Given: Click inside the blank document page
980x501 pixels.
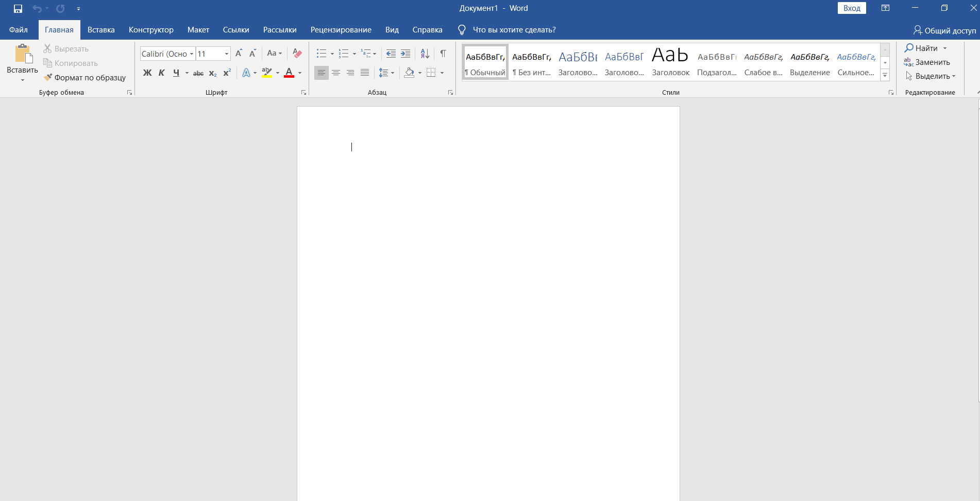Looking at the screenshot, I should point(488,303).
